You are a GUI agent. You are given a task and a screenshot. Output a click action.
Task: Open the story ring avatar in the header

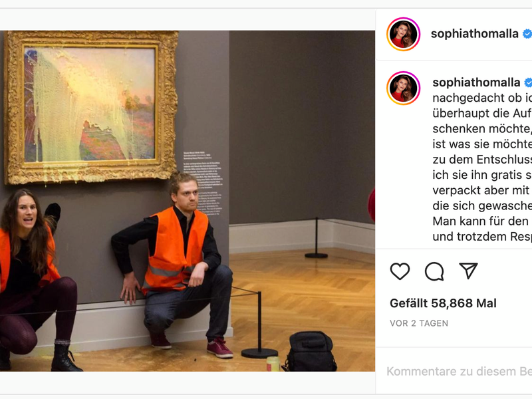click(x=404, y=34)
